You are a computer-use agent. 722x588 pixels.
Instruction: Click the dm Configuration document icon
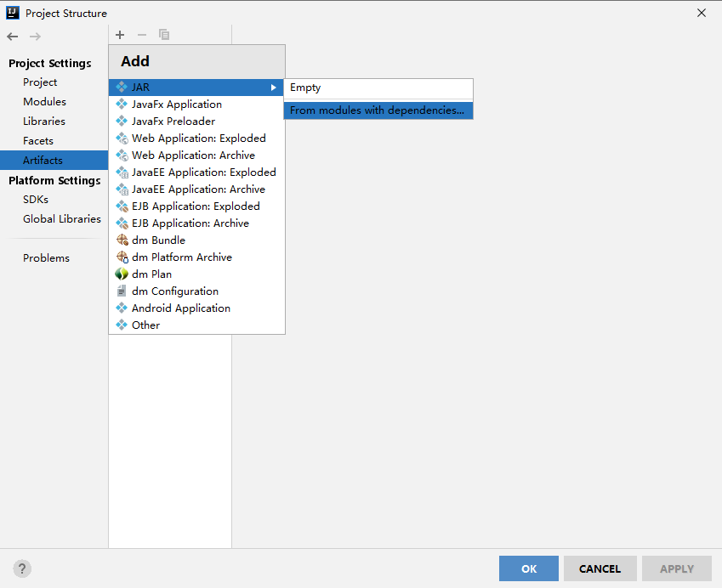122,291
